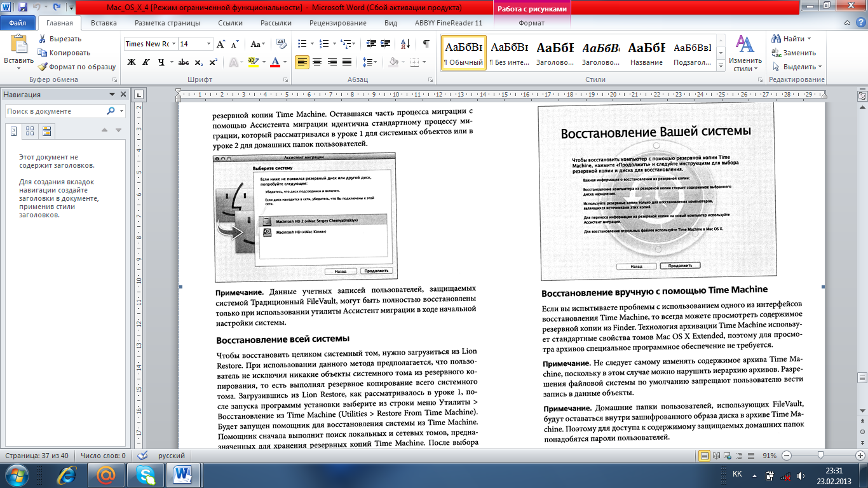Open the font size dropdown
This screenshot has width=868, height=488.
coord(208,44)
